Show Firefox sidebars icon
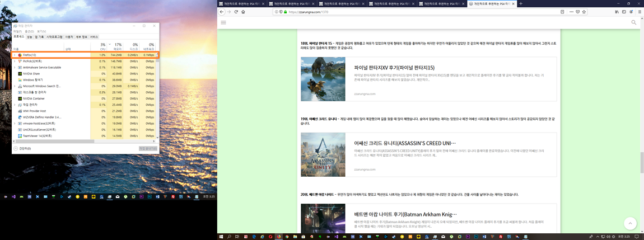This screenshot has width=644, height=240. (x=623, y=12)
